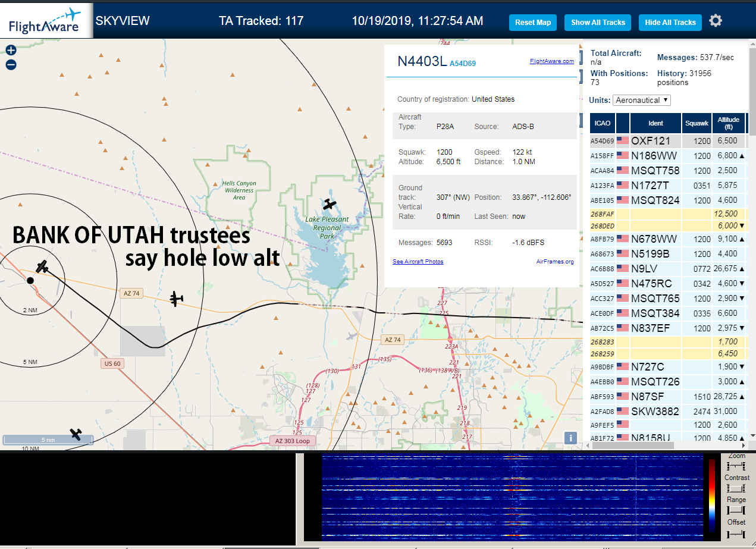Viewport: 756px width, 549px height.
Task: Zoom in the map with plus icon
Action: (11, 51)
